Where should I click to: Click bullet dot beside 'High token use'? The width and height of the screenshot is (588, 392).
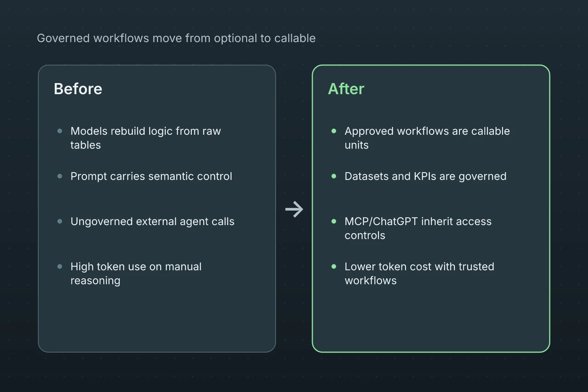pos(60,266)
